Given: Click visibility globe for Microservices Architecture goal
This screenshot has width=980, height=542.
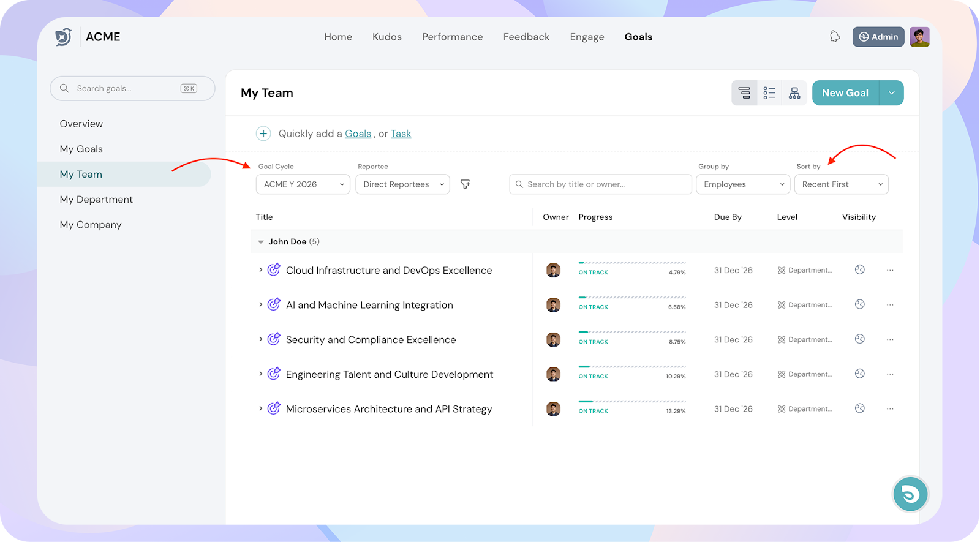Looking at the screenshot, I should pos(860,408).
